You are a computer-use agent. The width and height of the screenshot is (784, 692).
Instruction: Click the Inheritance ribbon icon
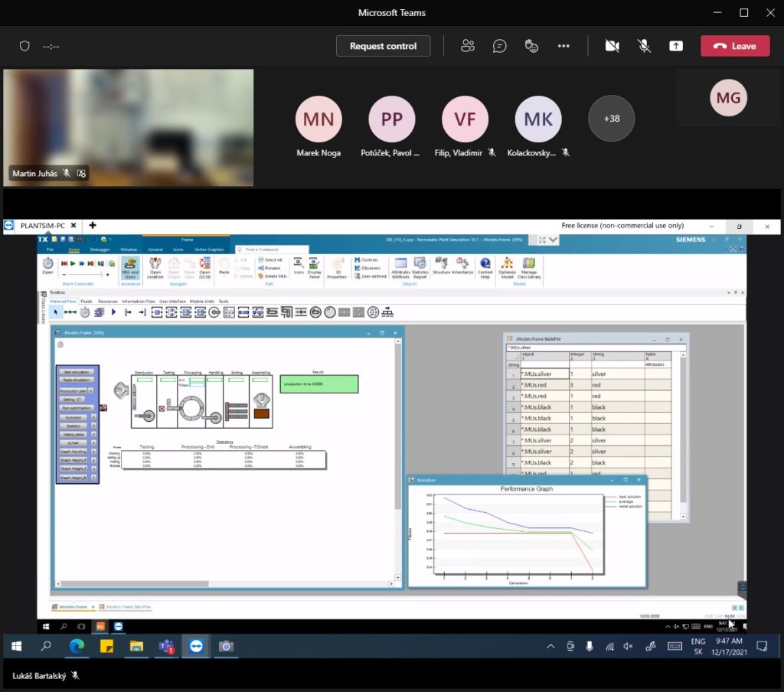pos(462,265)
